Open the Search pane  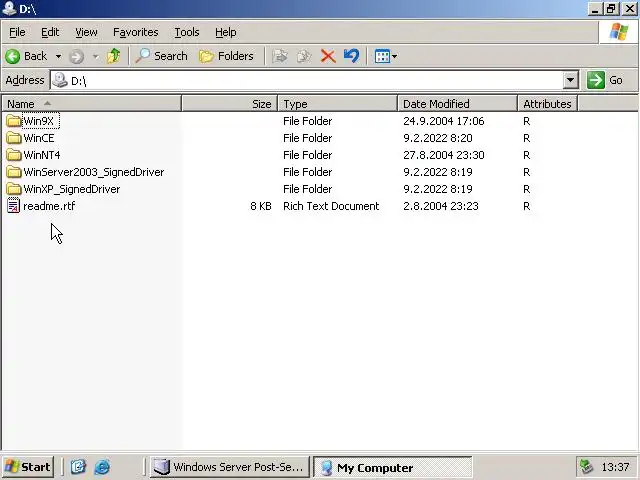(x=161, y=56)
